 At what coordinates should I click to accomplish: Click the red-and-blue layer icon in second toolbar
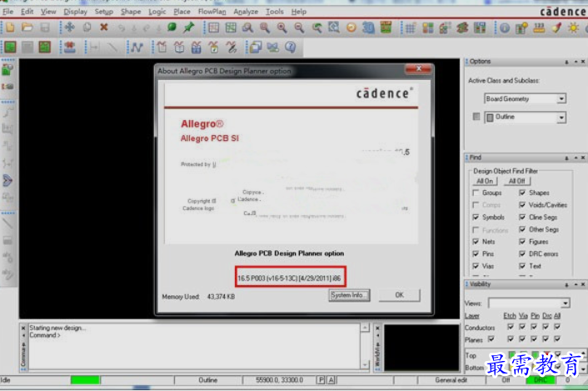[x=70, y=48]
